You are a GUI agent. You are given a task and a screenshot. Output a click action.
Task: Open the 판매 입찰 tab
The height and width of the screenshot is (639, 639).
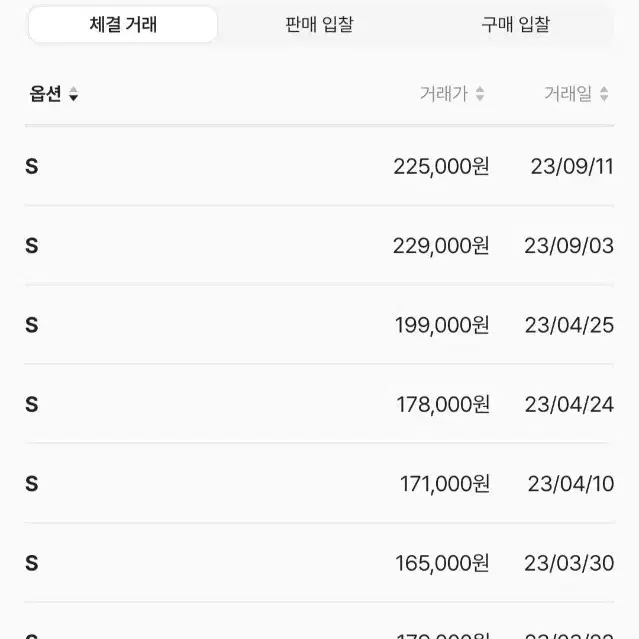tap(319, 24)
